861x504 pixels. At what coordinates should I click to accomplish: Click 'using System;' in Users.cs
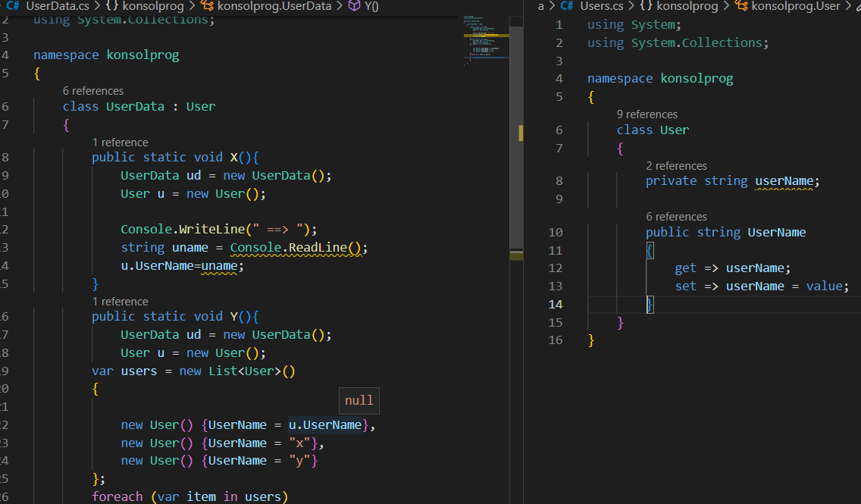(634, 25)
